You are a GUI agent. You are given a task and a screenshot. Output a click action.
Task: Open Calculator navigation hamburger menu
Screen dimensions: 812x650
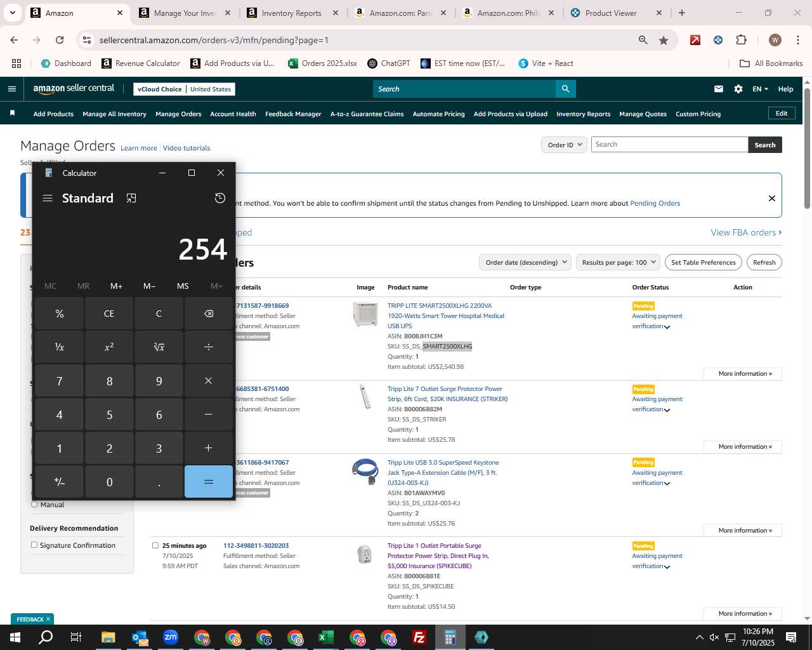[48, 198]
